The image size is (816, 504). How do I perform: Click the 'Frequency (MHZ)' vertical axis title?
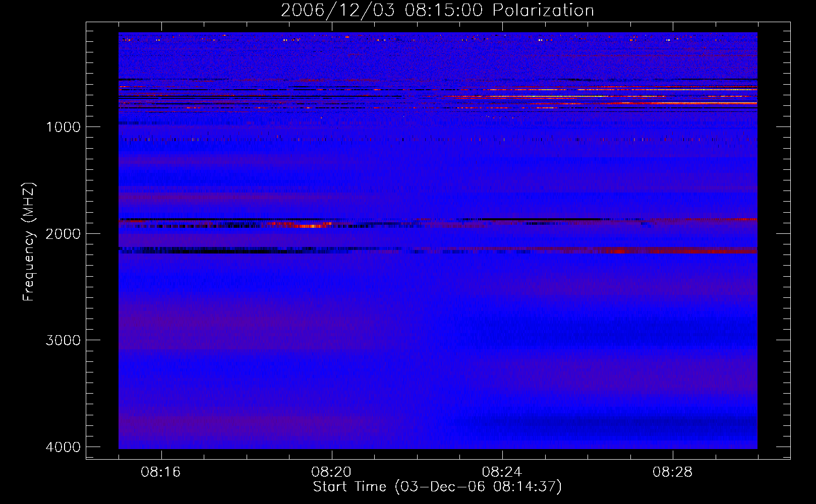[29, 242]
